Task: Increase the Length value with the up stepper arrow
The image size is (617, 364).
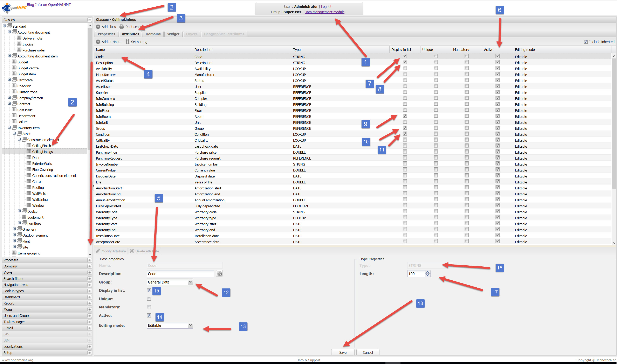Action: pos(428,272)
